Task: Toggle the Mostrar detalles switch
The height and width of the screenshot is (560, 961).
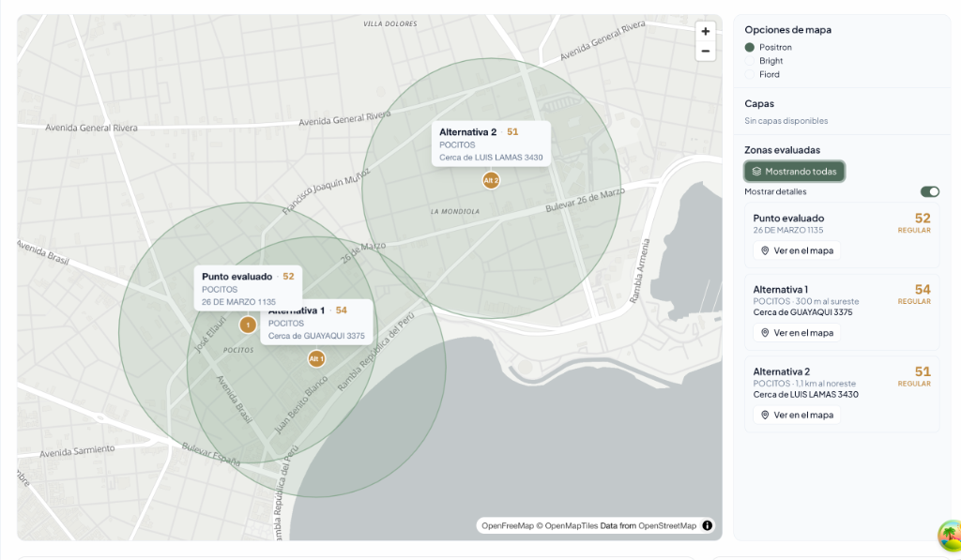Action: pyautogui.click(x=930, y=191)
